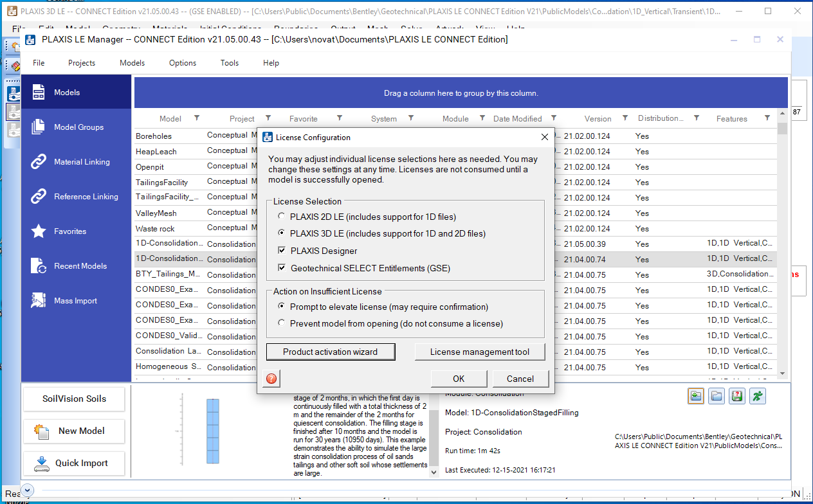Image resolution: width=813 pixels, height=504 pixels.
Task: Open the Models sidebar section
Action: 76,93
